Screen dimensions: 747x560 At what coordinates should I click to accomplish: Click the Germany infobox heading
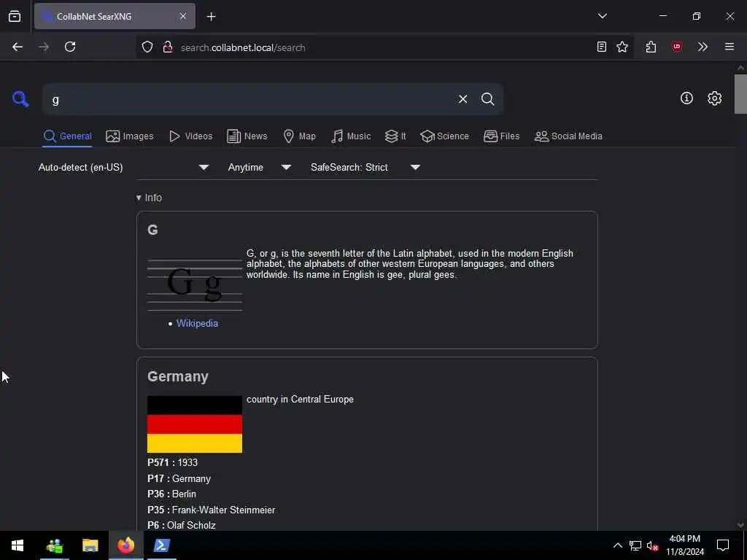(x=178, y=376)
